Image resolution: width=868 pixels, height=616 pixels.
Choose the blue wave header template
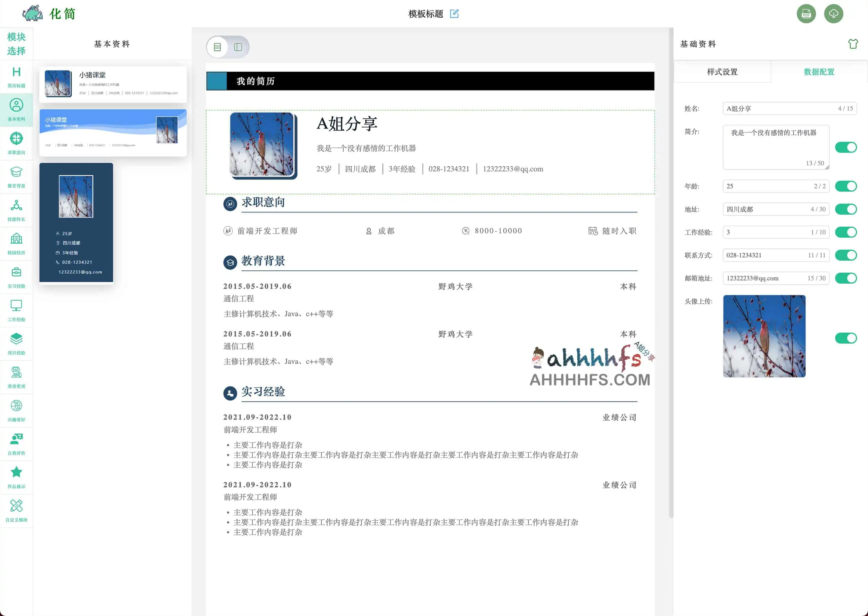pyautogui.click(x=113, y=133)
